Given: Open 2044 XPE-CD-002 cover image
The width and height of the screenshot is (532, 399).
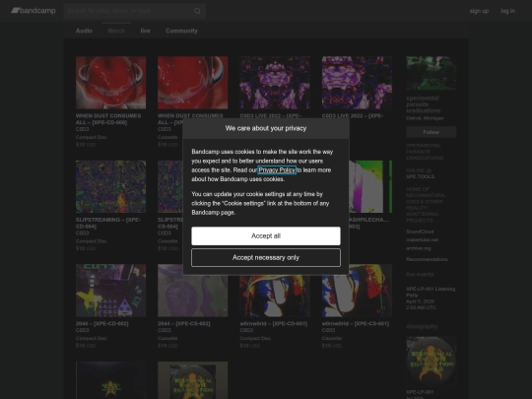Looking at the screenshot, I should pos(110,291).
